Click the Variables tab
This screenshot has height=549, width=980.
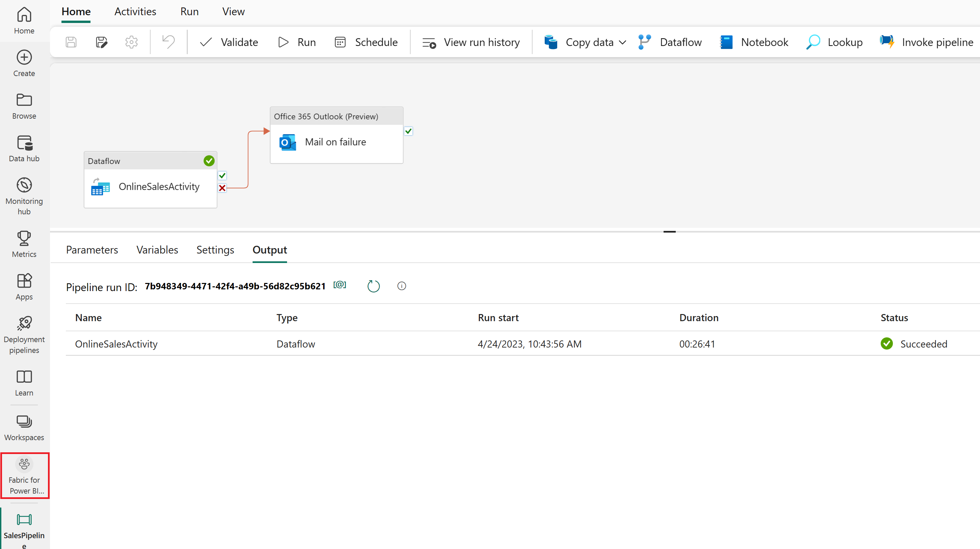pos(157,250)
